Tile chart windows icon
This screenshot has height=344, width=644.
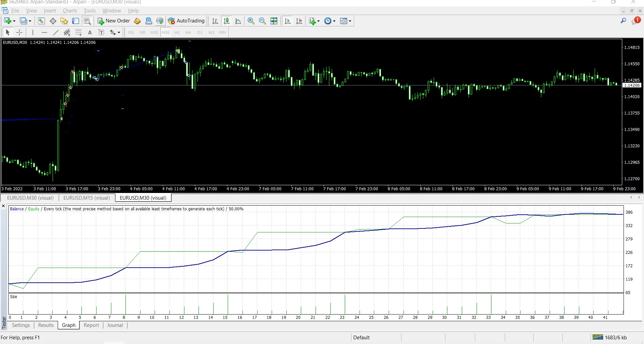pos(274,21)
